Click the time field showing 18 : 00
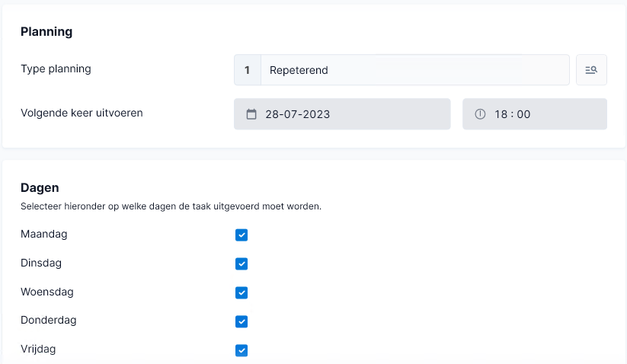The width and height of the screenshot is (627, 364). pos(535,114)
